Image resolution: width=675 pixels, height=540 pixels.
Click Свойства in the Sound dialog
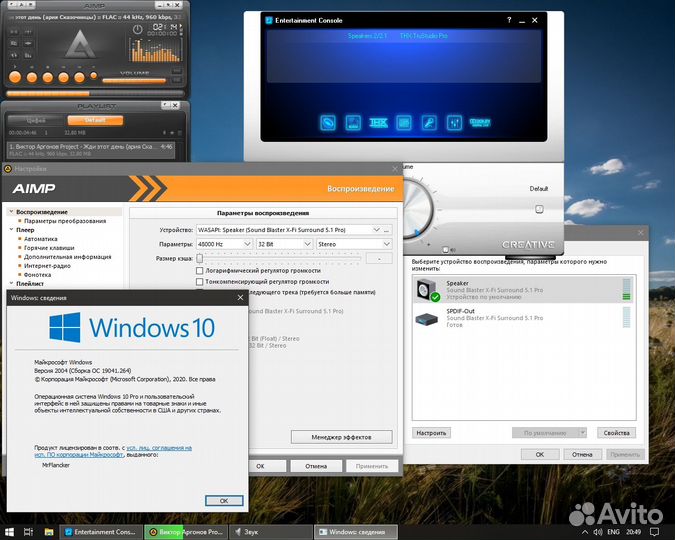coord(616,433)
